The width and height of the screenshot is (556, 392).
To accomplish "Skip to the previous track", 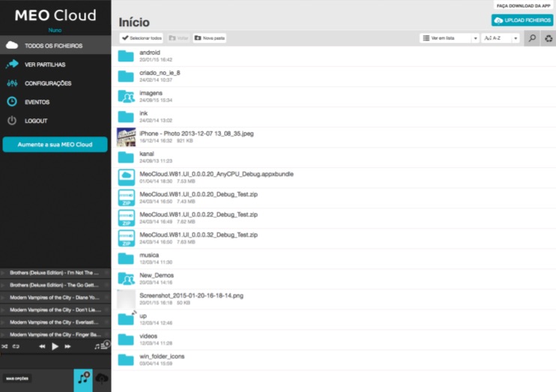I will pos(42,346).
